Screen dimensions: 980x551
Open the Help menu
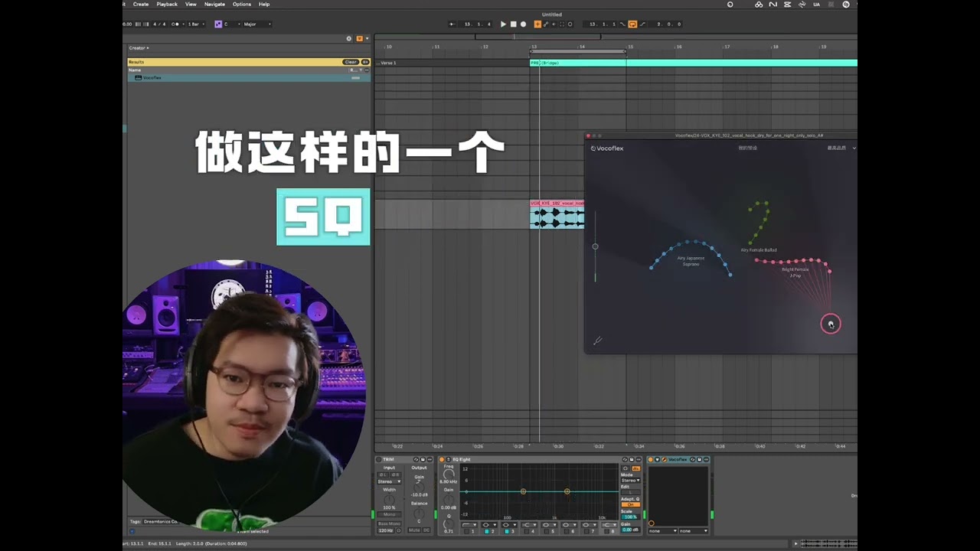[x=264, y=4]
